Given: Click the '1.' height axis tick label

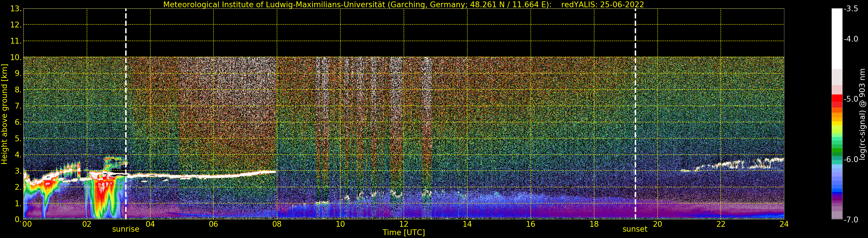Looking at the screenshot, I should [x=18, y=203].
